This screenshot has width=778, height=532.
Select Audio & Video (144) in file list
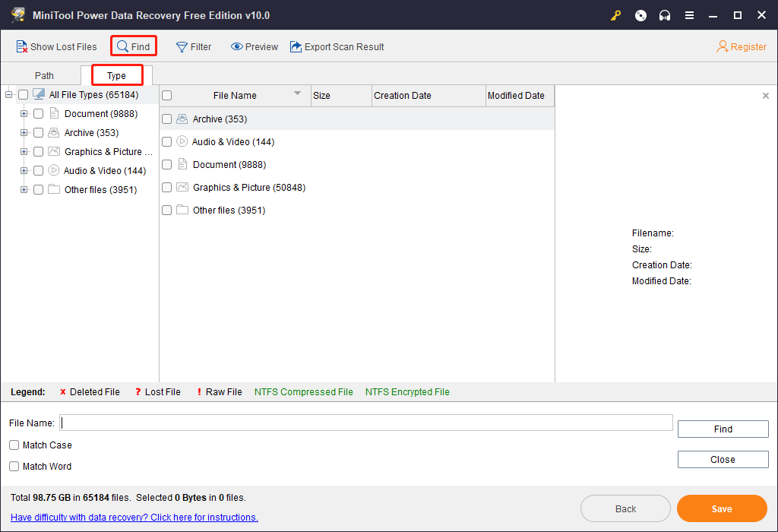(357, 142)
